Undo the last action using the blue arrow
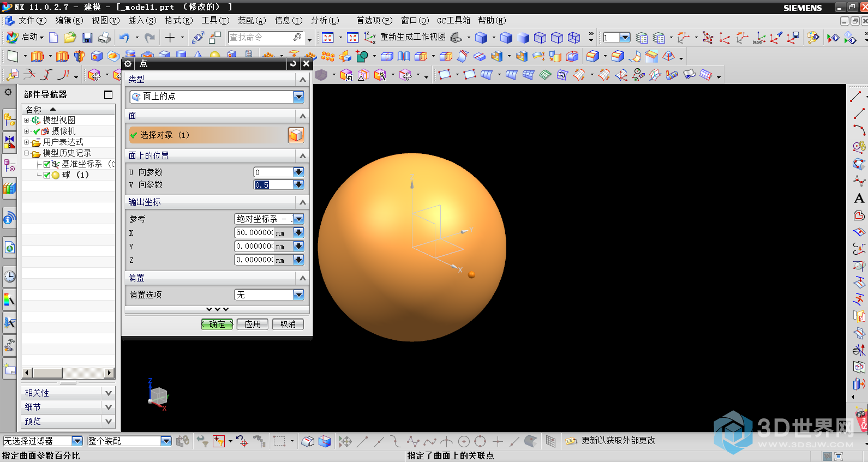Screen dimensions: 868x462 124,37
